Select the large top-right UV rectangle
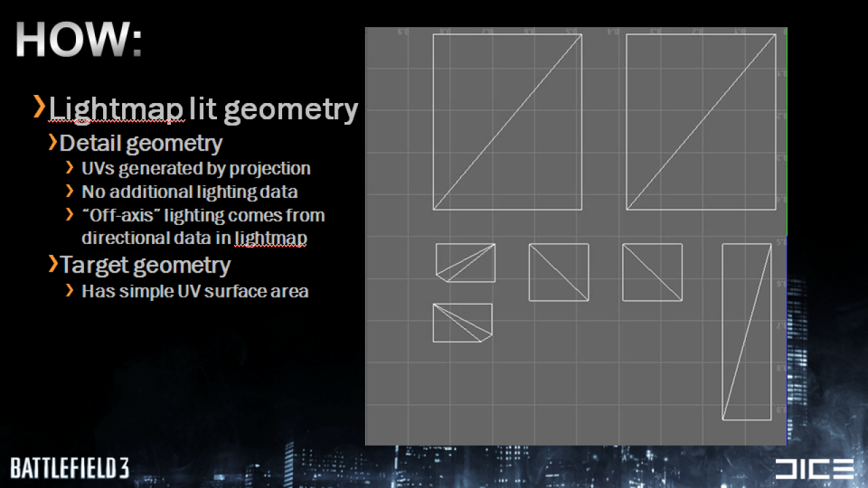This screenshot has height=488, width=868. click(701, 122)
